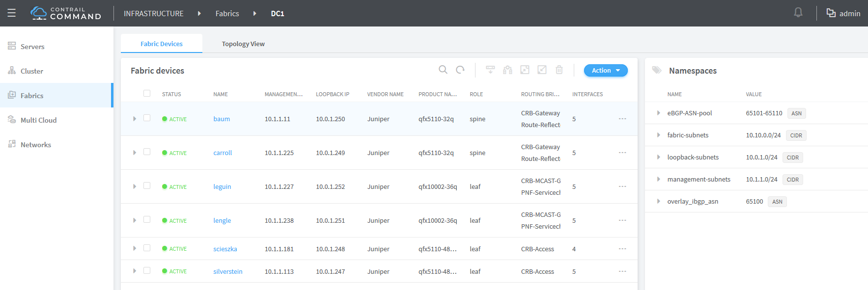Open more options for silverstein row
868x290 pixels.
[622, 271]
